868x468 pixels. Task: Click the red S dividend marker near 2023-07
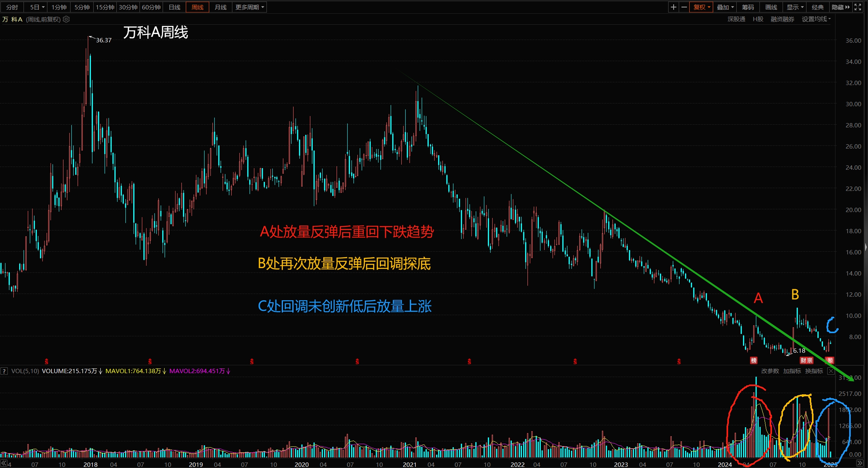point(679,361)
